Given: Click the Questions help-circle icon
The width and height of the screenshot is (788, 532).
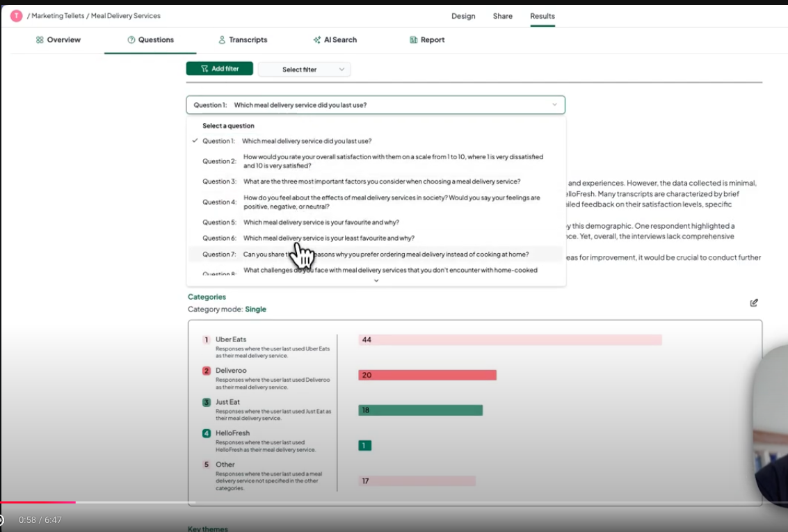Looking at the screenshot, I should click(131, 40).
